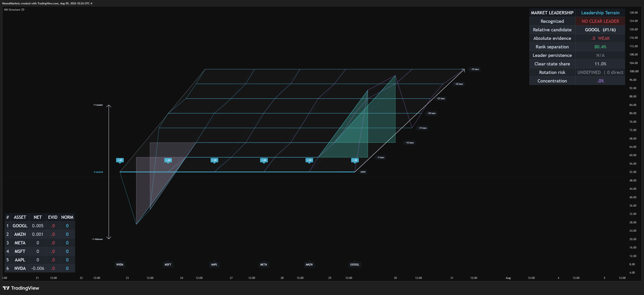Click the UNDEFINED | 0 direct rotation risk value
Viewport: 644px width, 295px height.
[600, 72]
